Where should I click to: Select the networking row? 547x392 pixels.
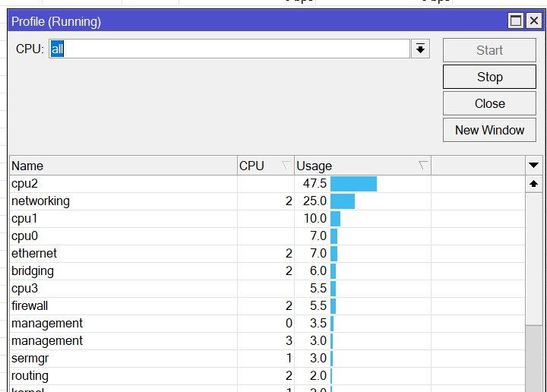click(x=267, y=201)
